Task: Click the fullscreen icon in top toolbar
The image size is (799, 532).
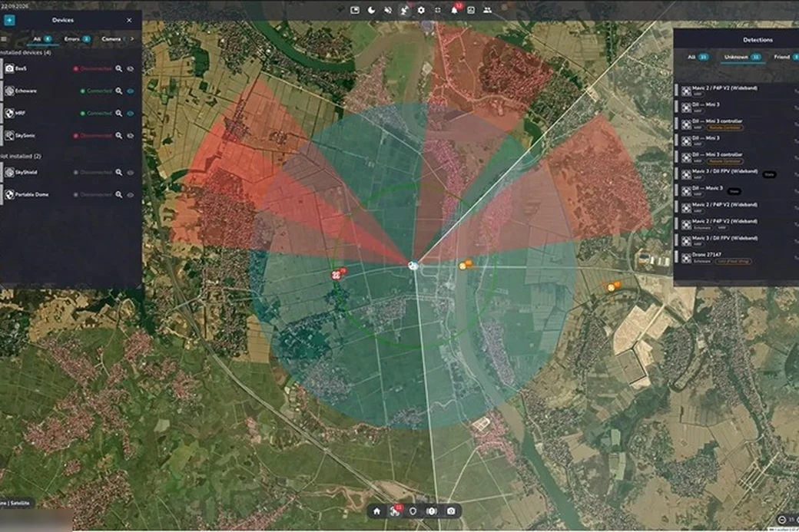Action: 437,10
